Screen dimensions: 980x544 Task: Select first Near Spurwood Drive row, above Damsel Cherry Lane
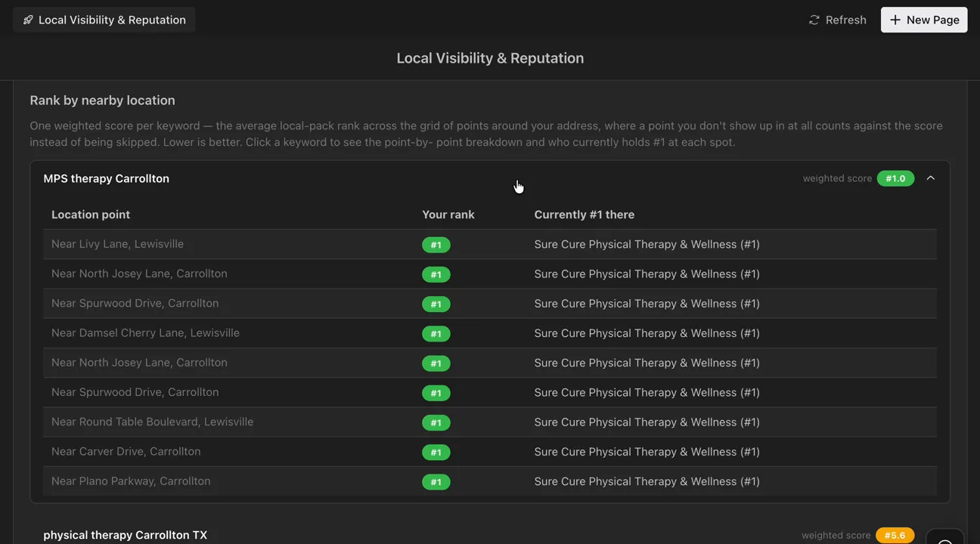click(490, 303)
